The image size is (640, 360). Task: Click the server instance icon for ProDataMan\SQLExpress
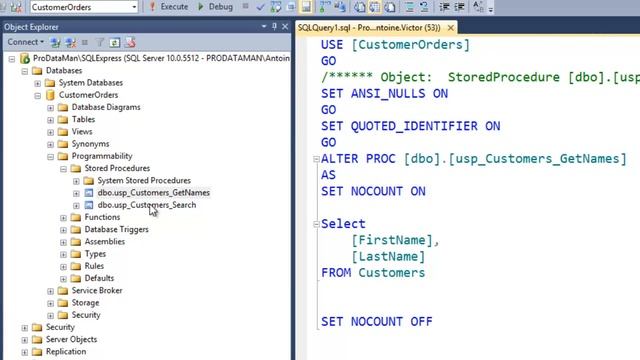click(x=24, y=58)
